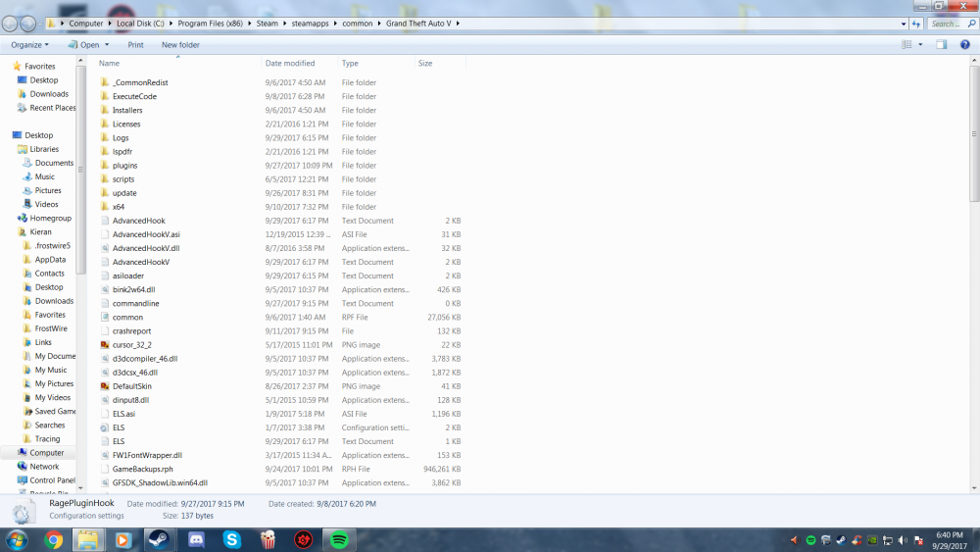Click the change view icon
Image resolution: width=980 pixels, height=552 pixels.
pyautogui.click(x=906, y=44)
